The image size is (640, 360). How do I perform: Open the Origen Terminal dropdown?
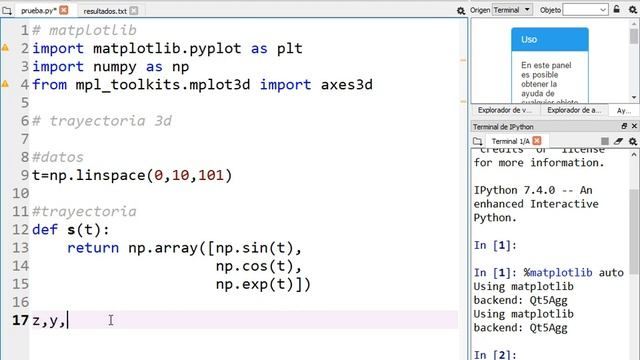coord(512,10)
